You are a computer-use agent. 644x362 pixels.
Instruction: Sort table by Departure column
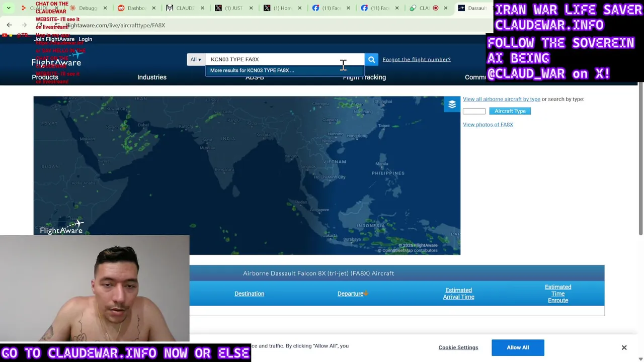tap(351, 294)
